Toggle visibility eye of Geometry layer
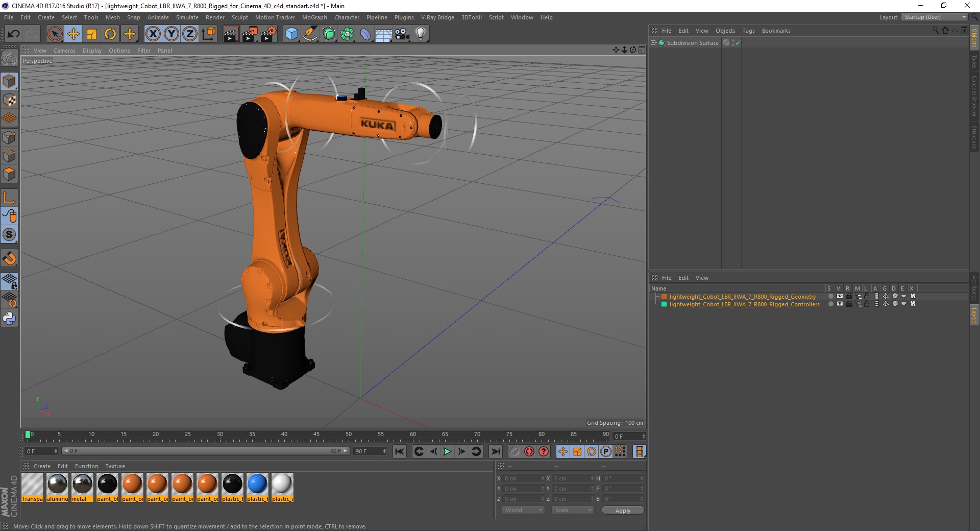Viewport: 980px width, 531px height. [840, 296]
